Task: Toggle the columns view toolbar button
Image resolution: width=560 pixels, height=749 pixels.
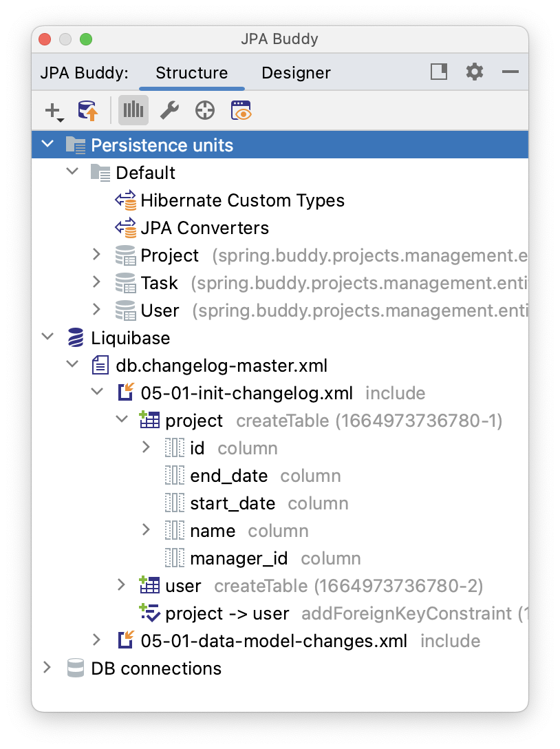Action: click(133, 110)
